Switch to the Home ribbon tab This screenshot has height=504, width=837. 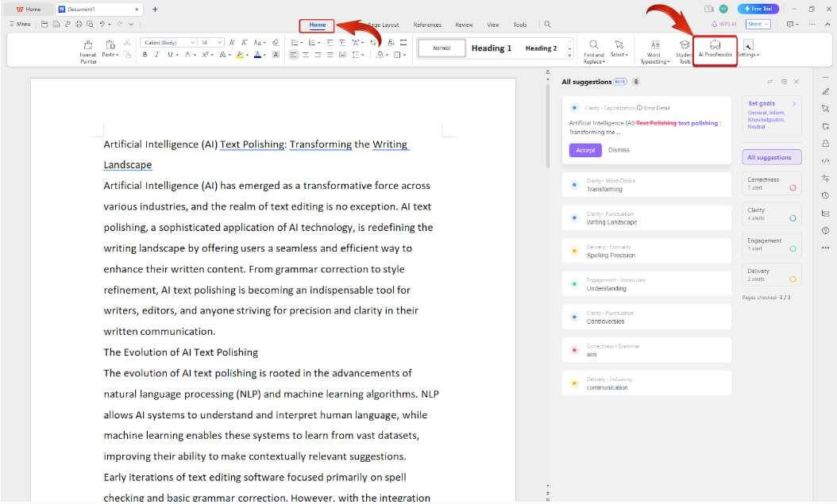tap(317, 25)
